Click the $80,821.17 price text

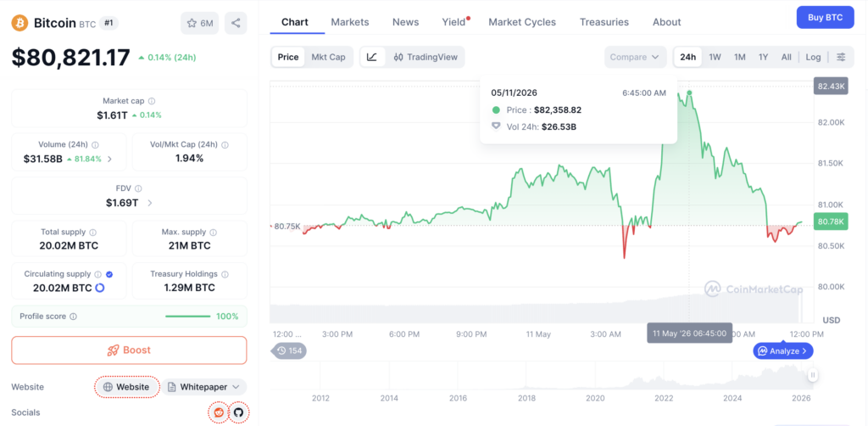[x=71, y=58]
